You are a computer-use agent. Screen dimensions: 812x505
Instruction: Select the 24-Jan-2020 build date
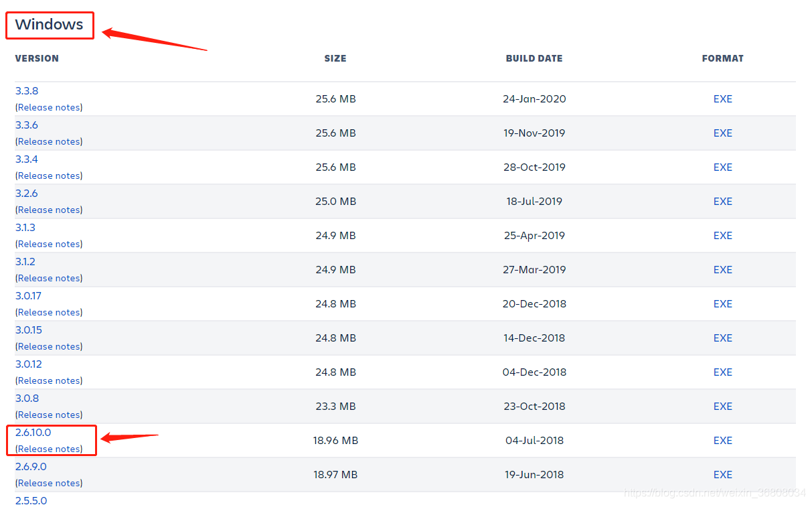[534, 98]
